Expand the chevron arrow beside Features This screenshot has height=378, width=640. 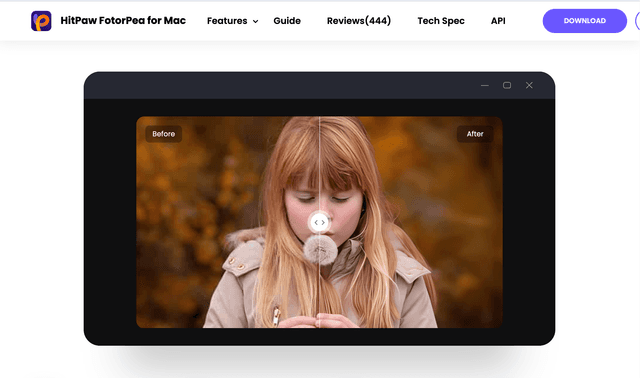(256, 21)
